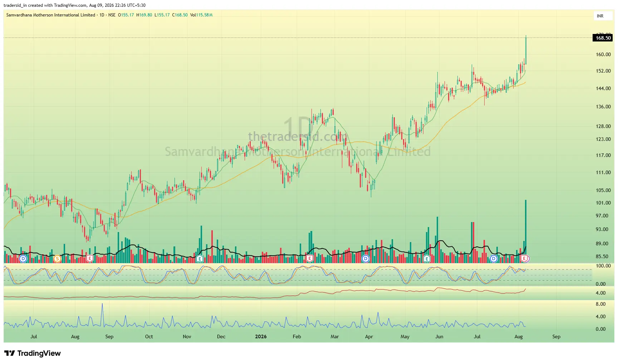Image resolution: width=618 pixels, height=364 pixels.
Task: Click the blue dividend marker in early July 2025
Action: pyautogui.click(x=23, y=258)
